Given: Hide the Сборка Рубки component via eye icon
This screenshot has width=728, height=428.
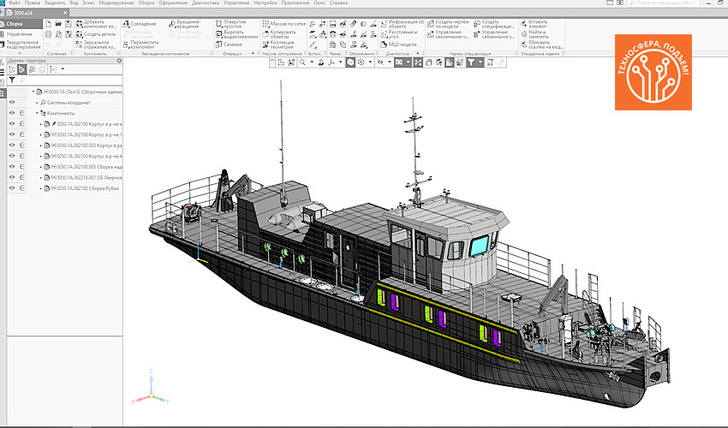Looking at the screenshot, I should pyautogui.click(x=12, y=188).
